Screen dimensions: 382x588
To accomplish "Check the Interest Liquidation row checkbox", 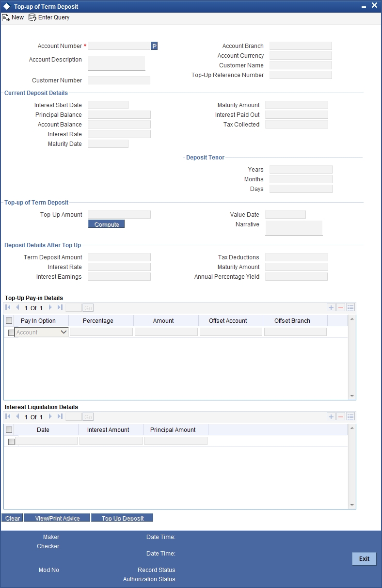I will [x=11, y=442].
